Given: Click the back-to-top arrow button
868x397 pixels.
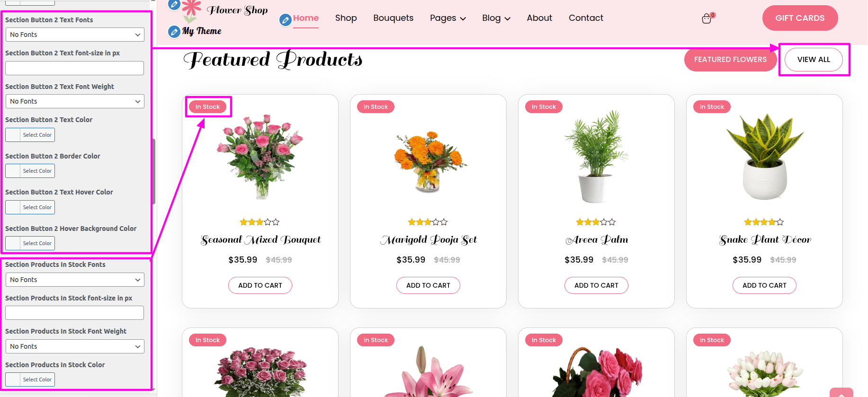Looking at the screenshot, I should (841, 393).
